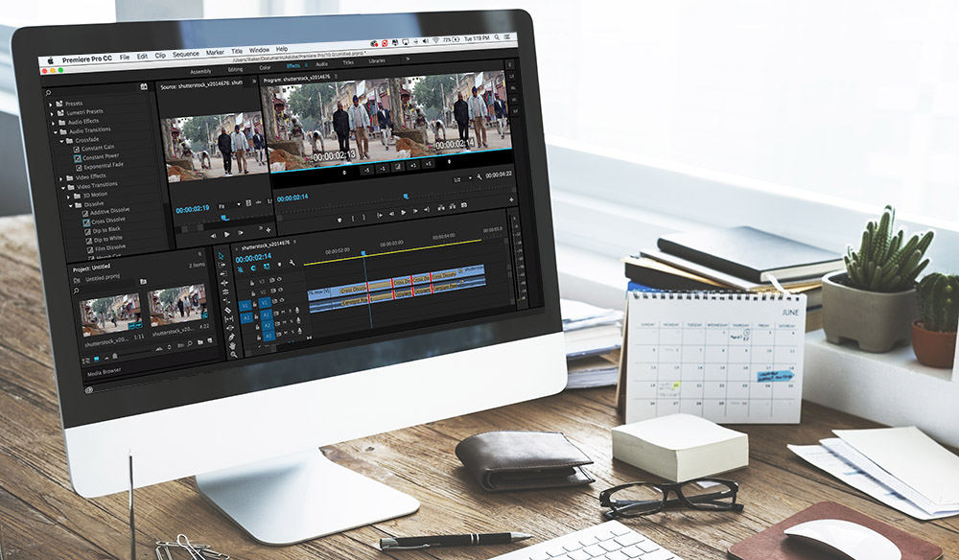Solo audio track A1
This screenshot has height=560, width=959.
291,312
